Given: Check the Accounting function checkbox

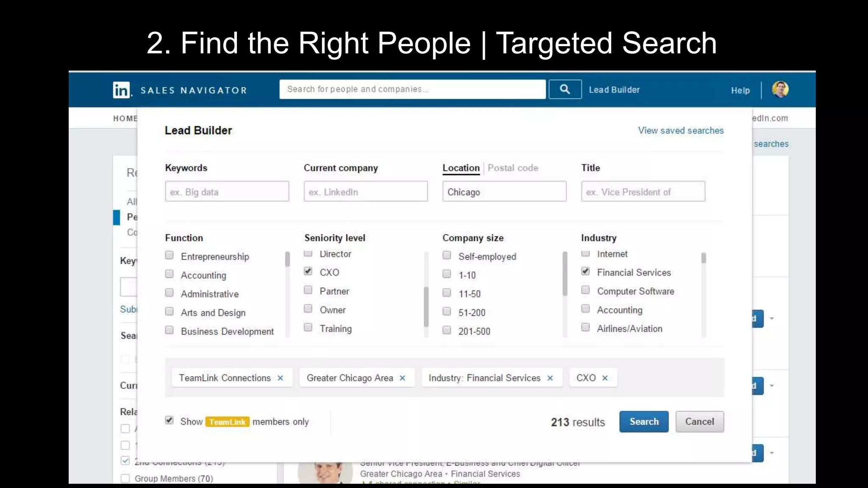Looking at the screenshot, I should 169,274.
